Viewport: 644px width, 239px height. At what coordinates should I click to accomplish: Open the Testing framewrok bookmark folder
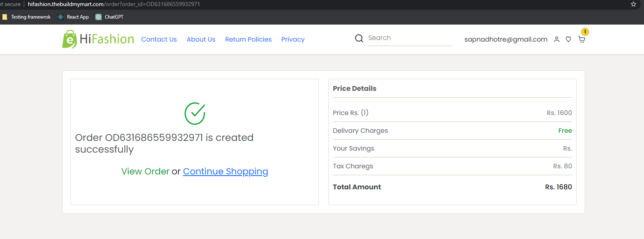27,17
